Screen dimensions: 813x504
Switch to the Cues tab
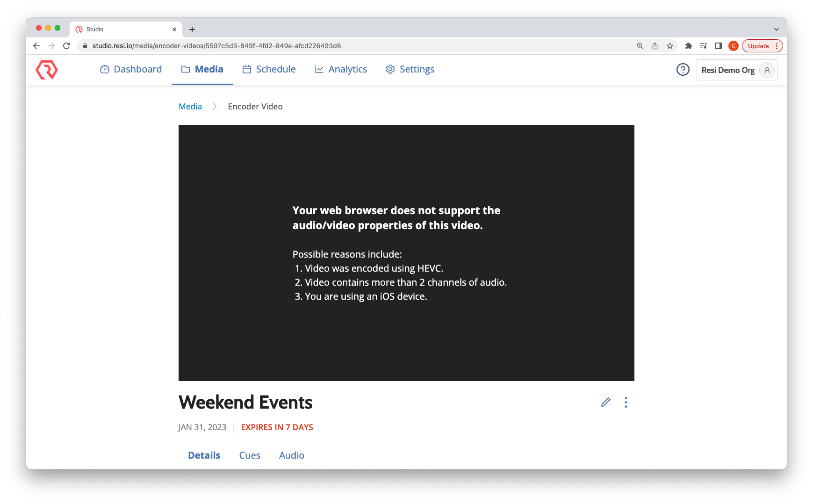coord(250,455)
